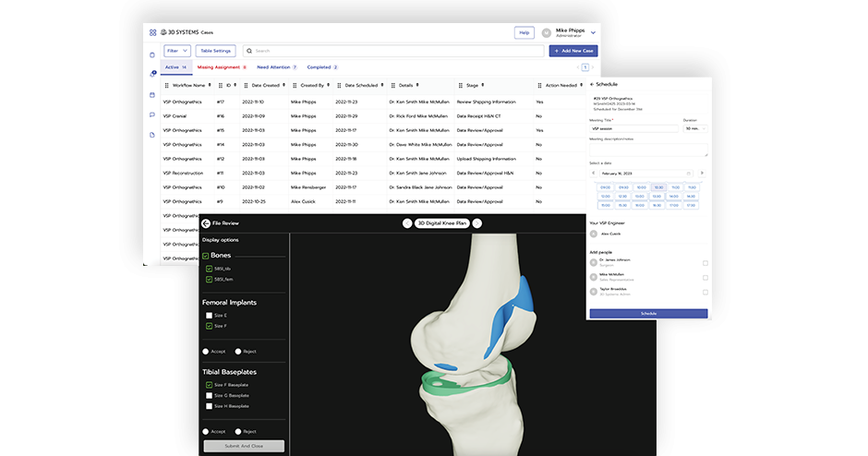
Task: Select Reject for Femoral Implants
Action: (x=238, y=352)
